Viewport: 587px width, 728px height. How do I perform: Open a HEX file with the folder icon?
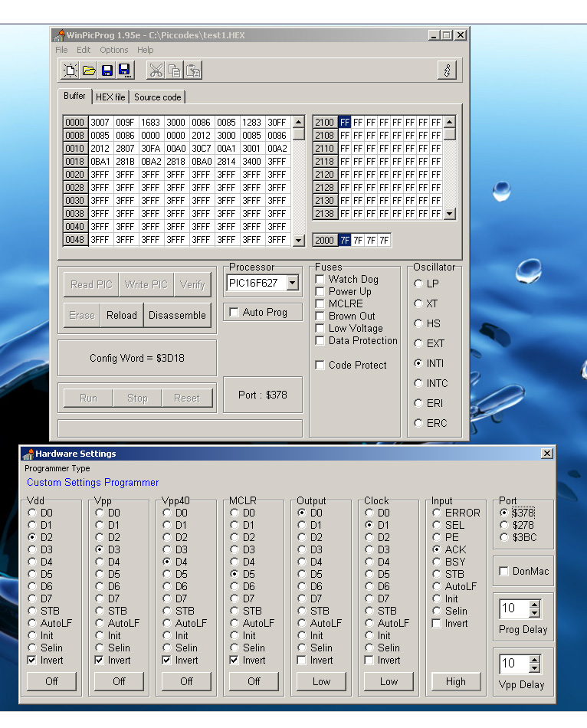pos(89,71)
